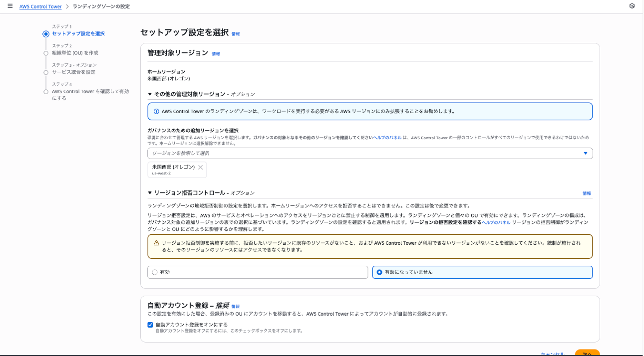This screenshot has height=356, width=644.
Task: Click the orange 次へ button
Action: click(587, 353)
